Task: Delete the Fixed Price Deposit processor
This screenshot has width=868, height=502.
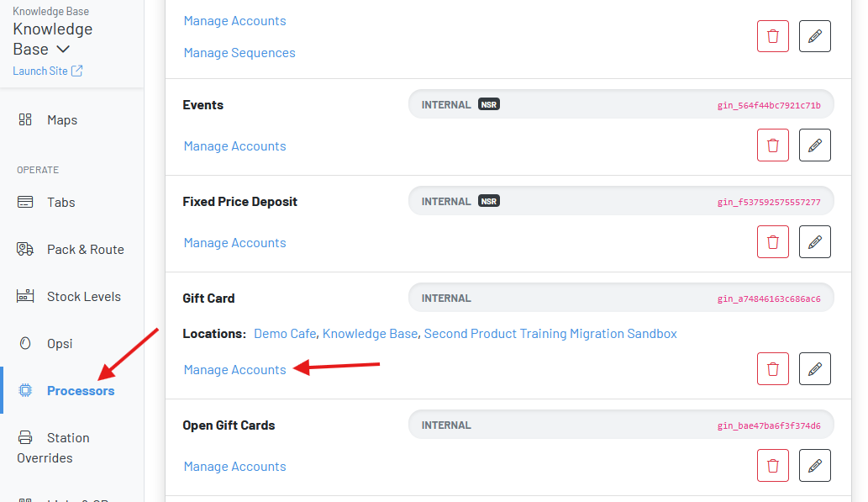Action: [x=773, y=241]
